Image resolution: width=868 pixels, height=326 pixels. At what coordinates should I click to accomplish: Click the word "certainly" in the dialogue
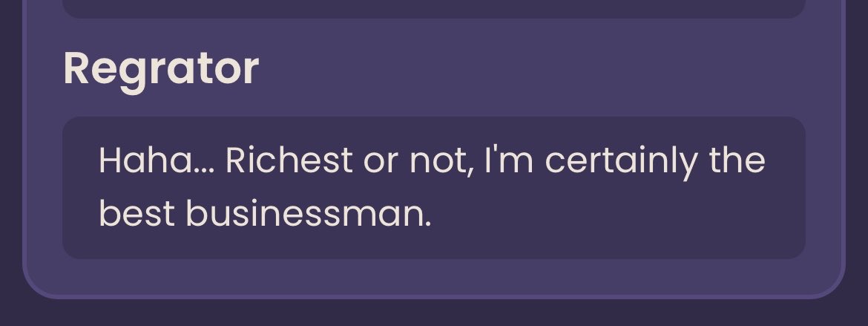click(x=622, y=161)
